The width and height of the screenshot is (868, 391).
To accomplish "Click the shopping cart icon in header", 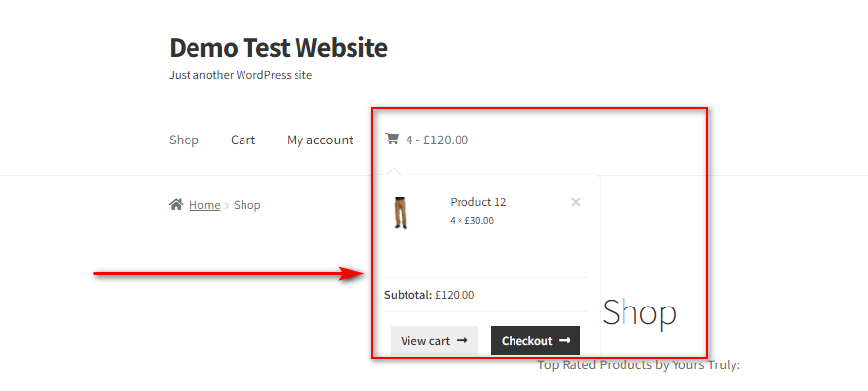I will coord(392,139).
